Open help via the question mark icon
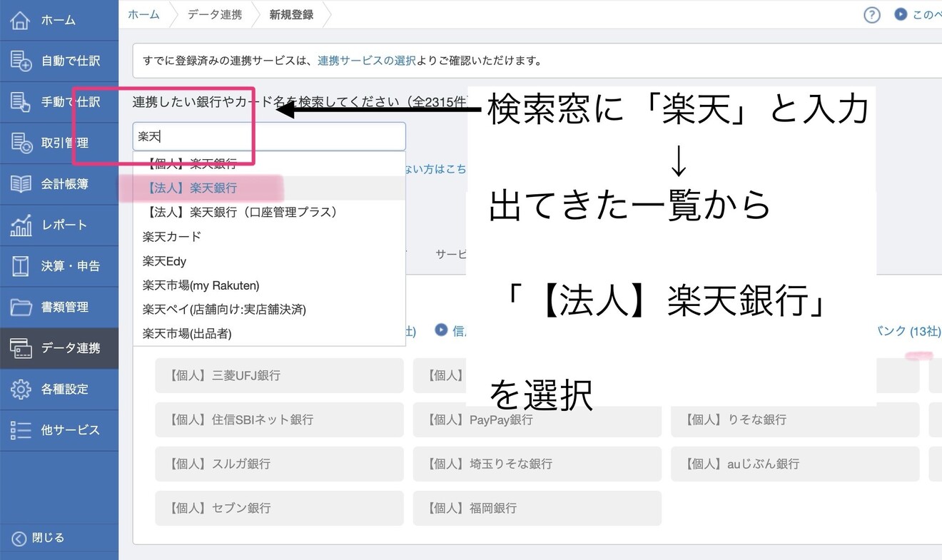The height and width of the screenshot is (560, 942). coord(872,14)
